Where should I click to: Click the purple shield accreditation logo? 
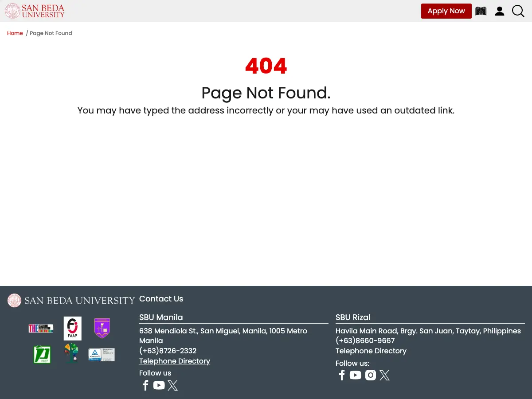coord(102,328)
